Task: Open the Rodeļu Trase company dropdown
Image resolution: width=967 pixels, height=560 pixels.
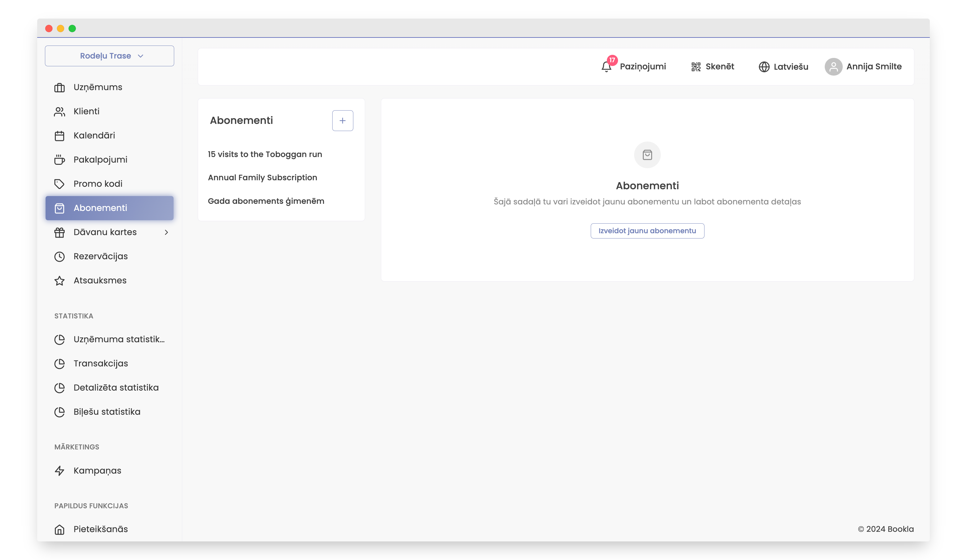Action: tap(109, 56)
